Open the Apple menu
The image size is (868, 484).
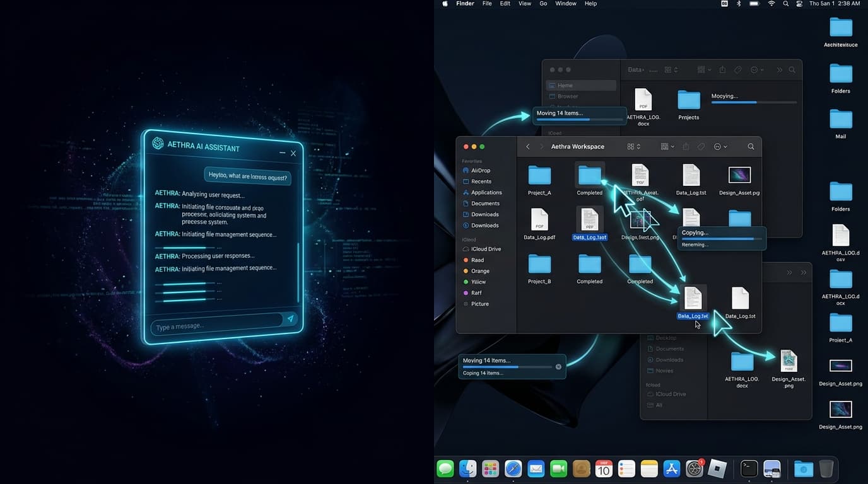445,4
